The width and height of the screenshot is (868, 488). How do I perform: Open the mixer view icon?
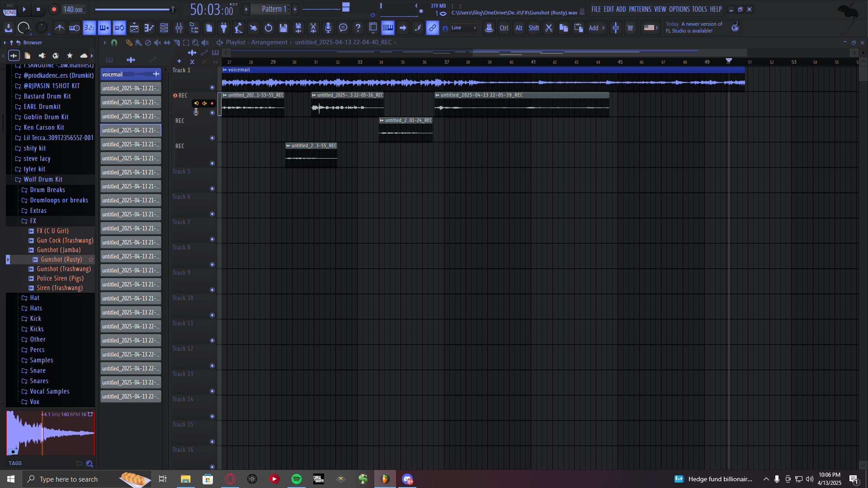179,28
